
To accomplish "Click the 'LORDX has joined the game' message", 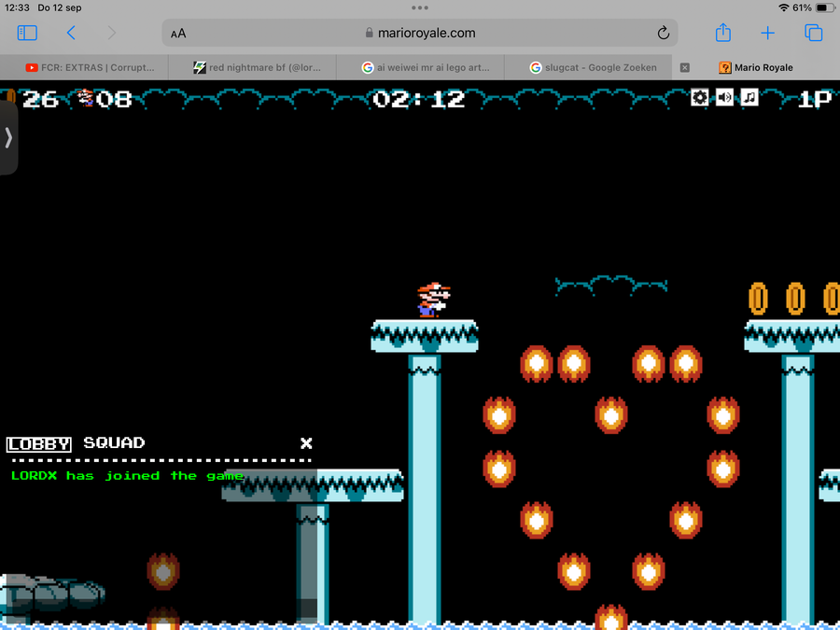I will click(x=127, y=476).
